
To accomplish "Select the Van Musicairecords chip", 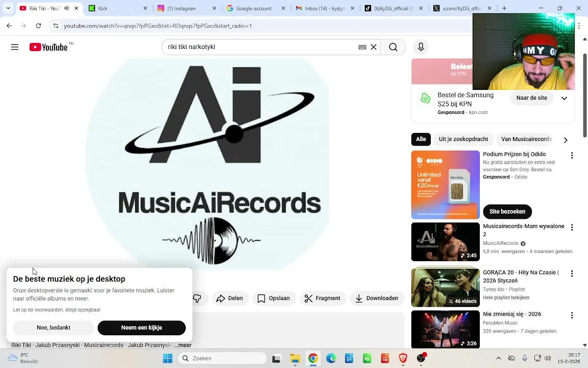I will point(527,139).
